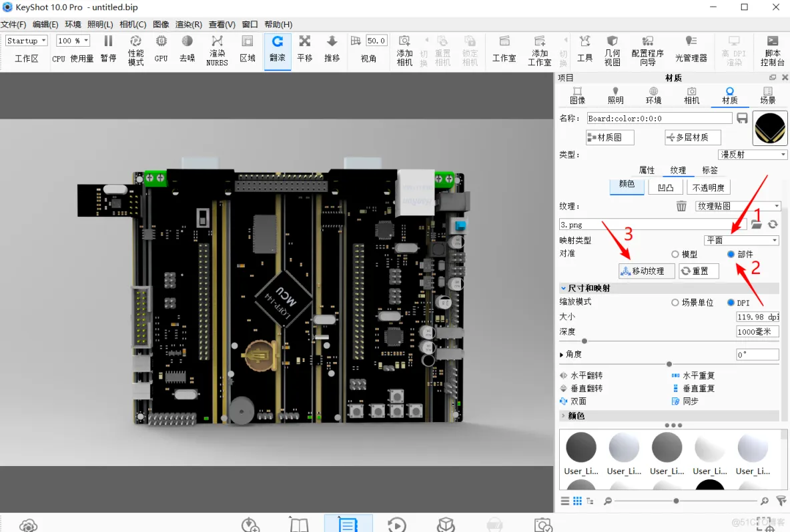This screenshot has height=532, width=790.
Task: Adjust the 角度 angle slider
Action: (669, 364)
